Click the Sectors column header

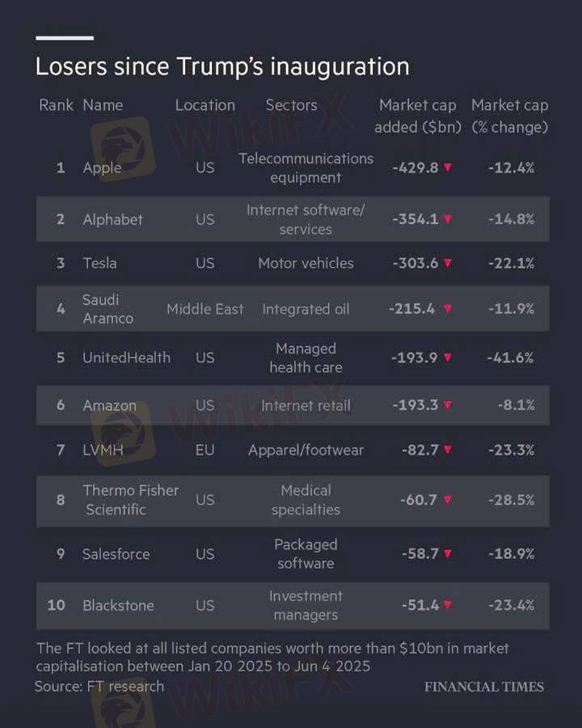pyautogui.click(x=292, y=105)
